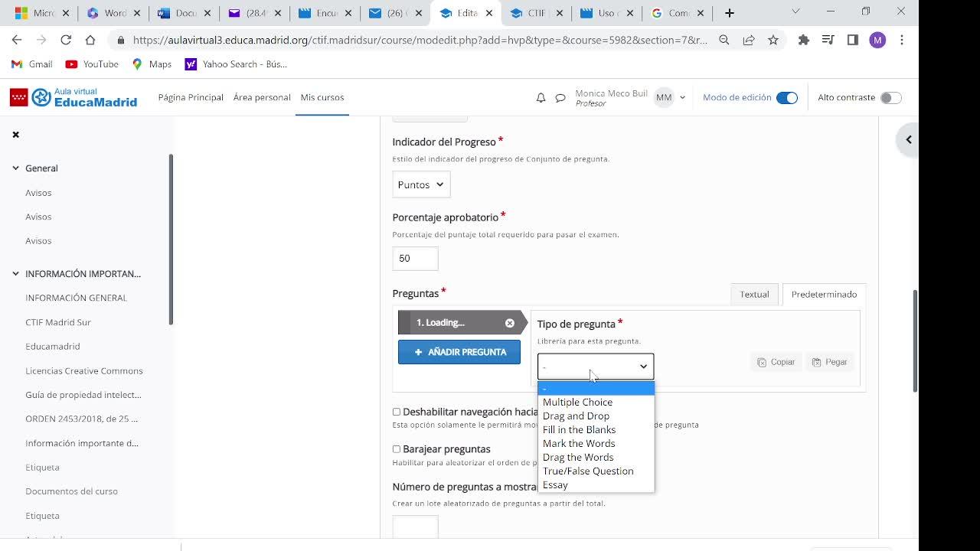The width and height of the screenshot is (980, 551).
Task: Click the browser back arrow
Action: click(17, 40)
